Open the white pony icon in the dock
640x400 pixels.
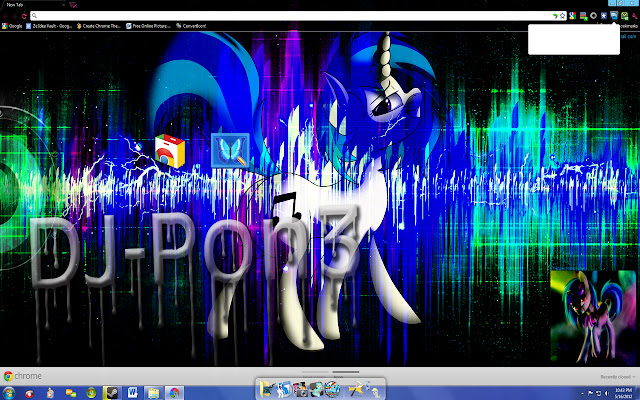tap(283, 389)
